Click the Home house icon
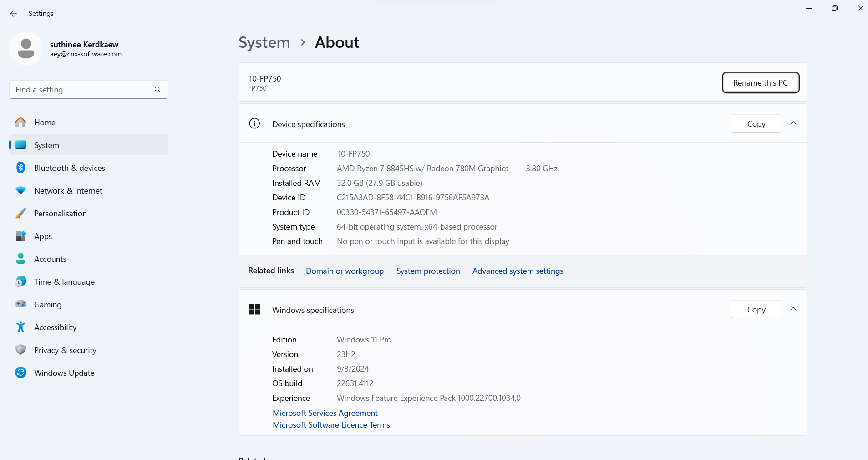The height and width of the screenshot is (460, 868). (x=20, y=122)
